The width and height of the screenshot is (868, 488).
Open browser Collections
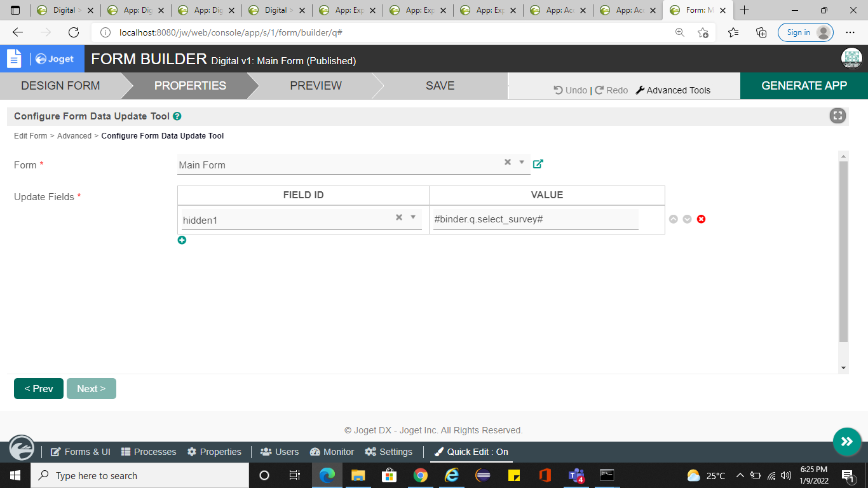(761, 32)
